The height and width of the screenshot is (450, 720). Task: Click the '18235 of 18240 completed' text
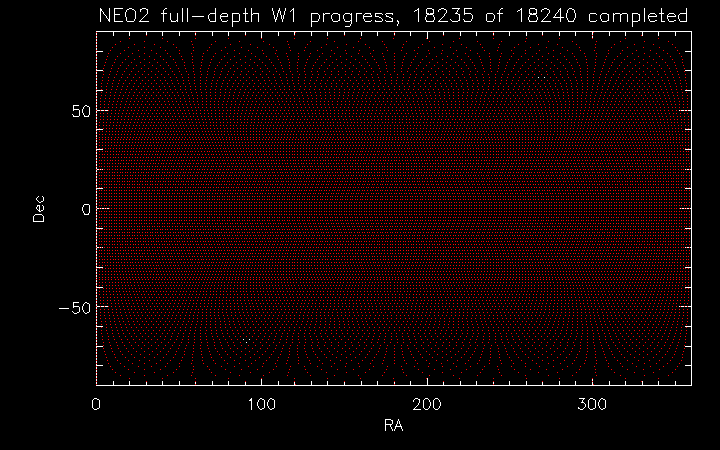(550, 16)
